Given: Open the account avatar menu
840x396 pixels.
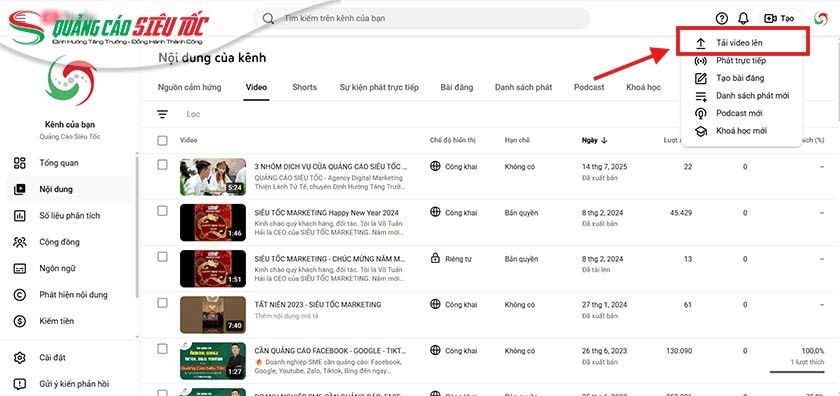Looking at the screenshot, I should click(x=820, y=18).
